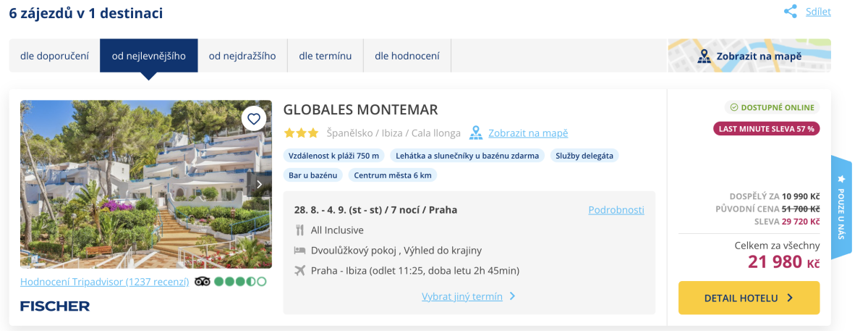
Task: Sort by od nejlevnějšího tab
Action: coord(149,56)
